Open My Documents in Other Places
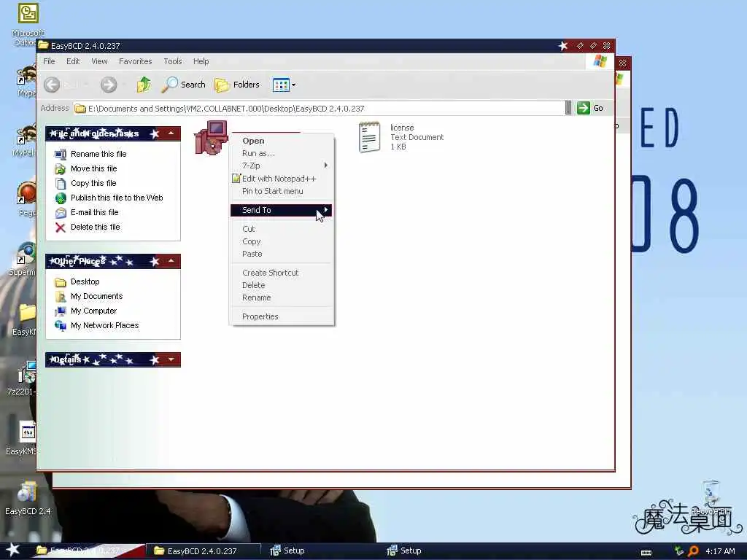 [97, 296]
